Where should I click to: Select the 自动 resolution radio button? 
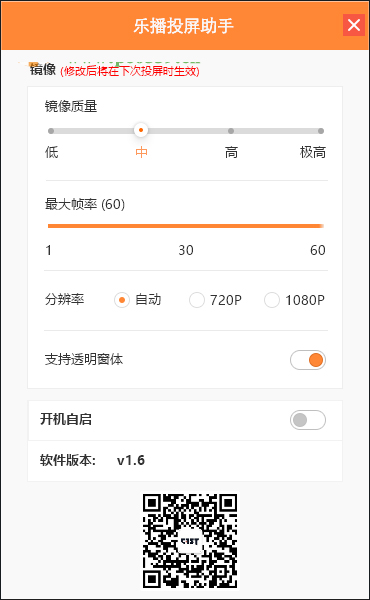point(122,300)
